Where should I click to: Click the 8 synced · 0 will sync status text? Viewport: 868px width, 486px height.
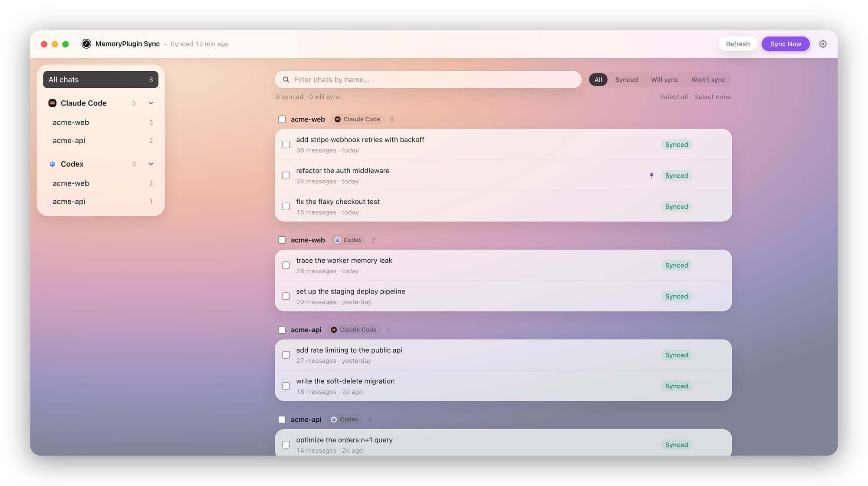coord(308,97)
